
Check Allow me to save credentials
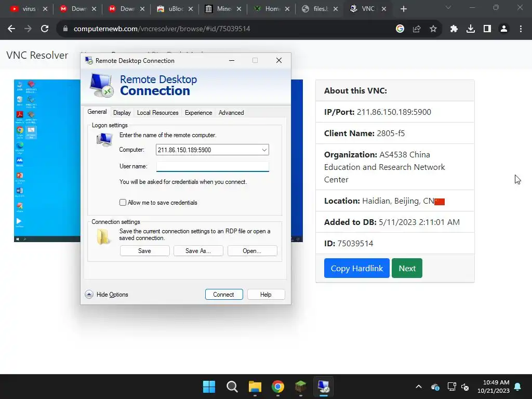(123, 203)
